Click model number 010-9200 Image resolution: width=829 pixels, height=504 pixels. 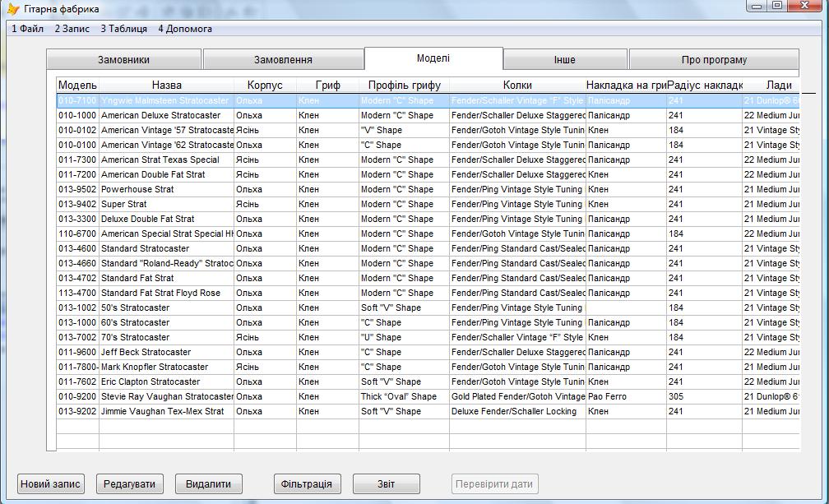[77, 396]
